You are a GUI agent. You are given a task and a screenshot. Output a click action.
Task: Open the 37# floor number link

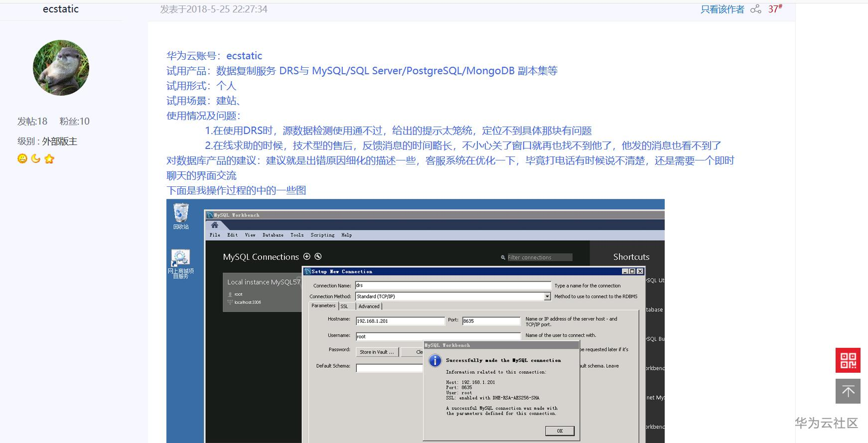click(775, 8)
